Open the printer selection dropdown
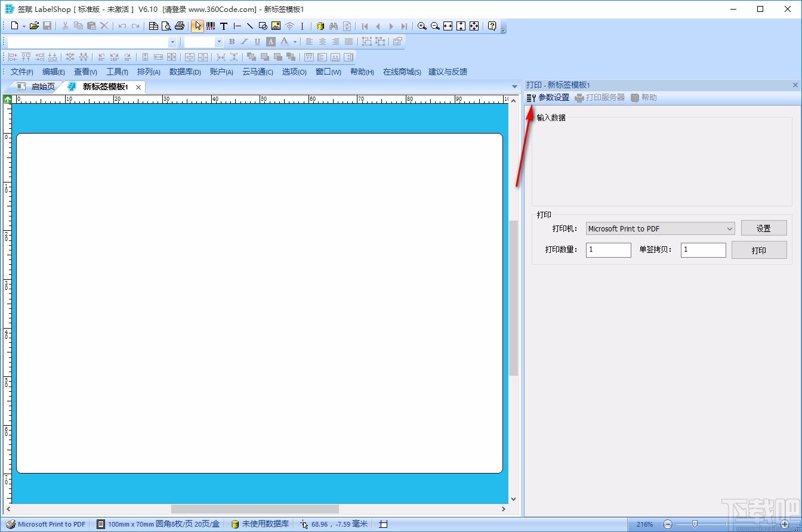This screenshot has height=532, width=802. point(730,228)
